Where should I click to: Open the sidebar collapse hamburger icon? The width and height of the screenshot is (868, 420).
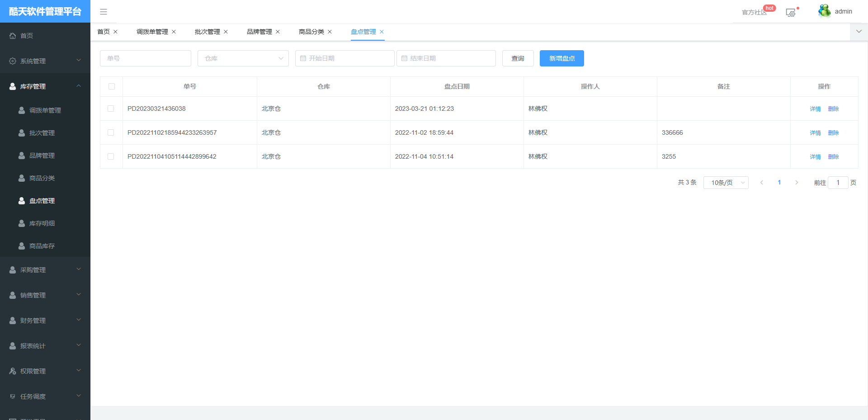(x=104, y=11)
